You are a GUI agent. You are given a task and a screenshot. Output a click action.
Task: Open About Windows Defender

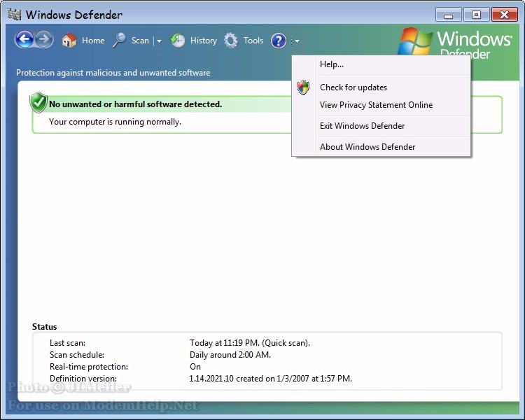coord(381,147)
